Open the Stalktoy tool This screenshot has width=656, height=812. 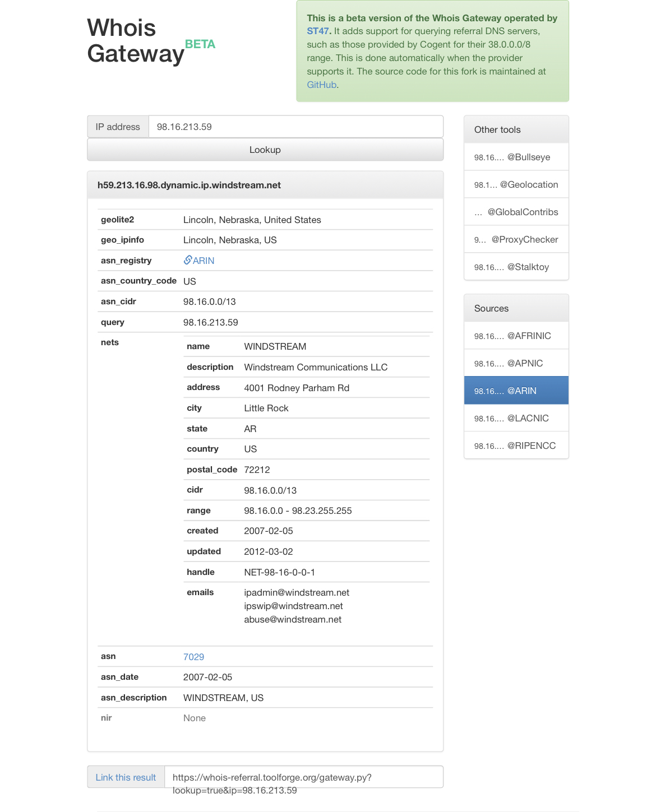[516, 267]
